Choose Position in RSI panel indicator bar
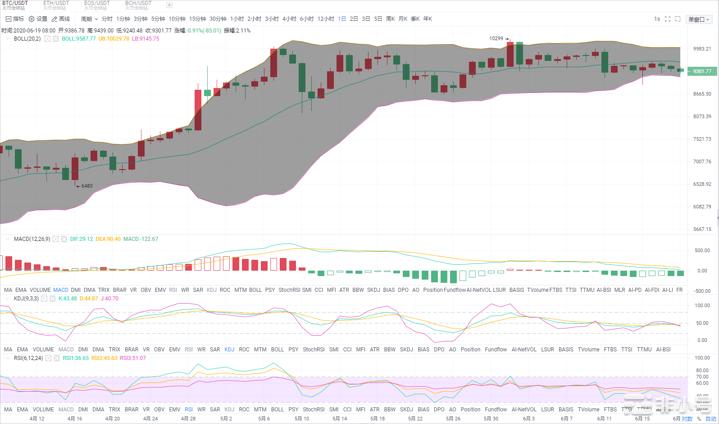Screen dimensions: 719x424 coord(470,409)
